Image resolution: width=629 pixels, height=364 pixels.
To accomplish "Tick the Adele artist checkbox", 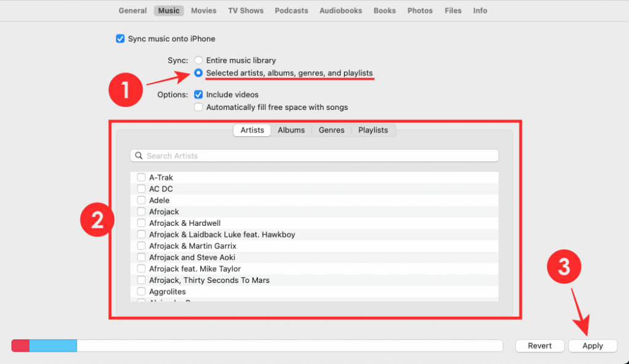I will coord(141,200).
